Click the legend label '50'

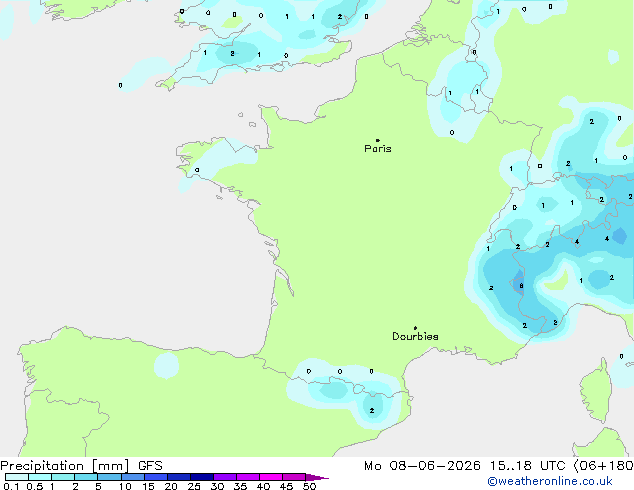(x=309, y=486)
